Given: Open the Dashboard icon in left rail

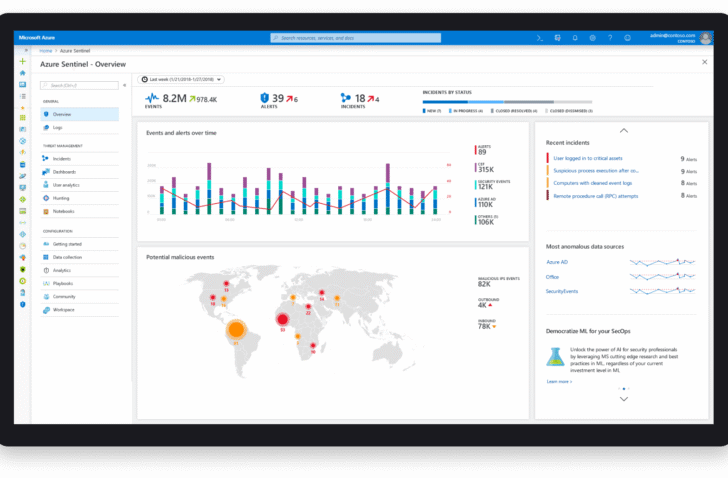Looking at the screenshot, I should click(x=22, y=84).
